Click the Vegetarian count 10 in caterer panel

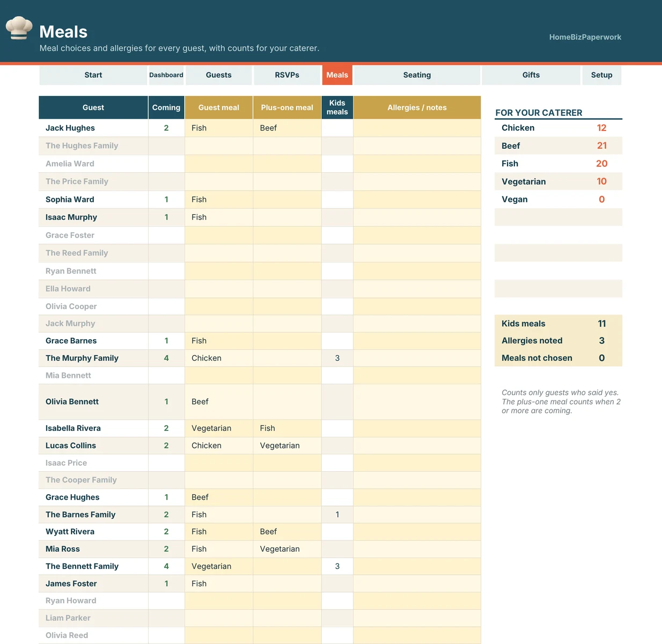point(602,181)
